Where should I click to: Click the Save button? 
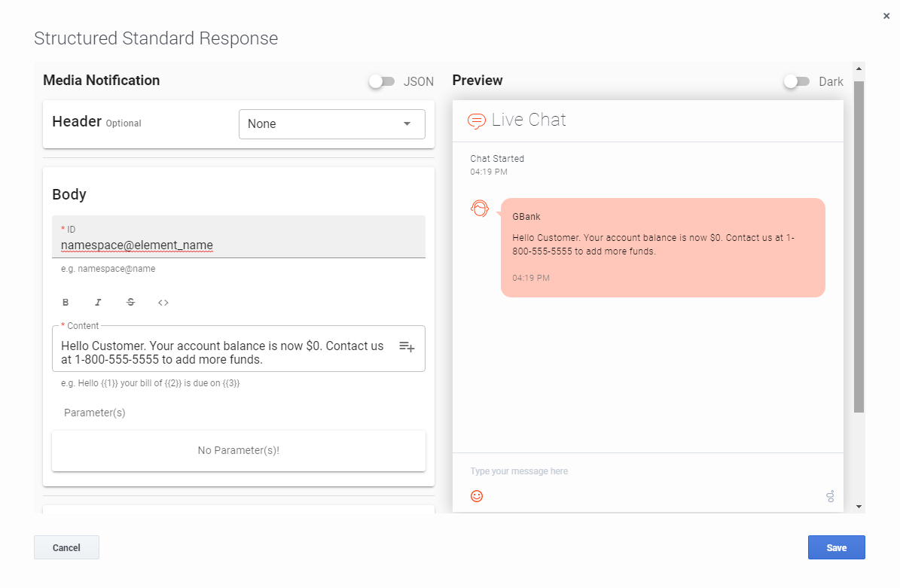pos(836,547)
